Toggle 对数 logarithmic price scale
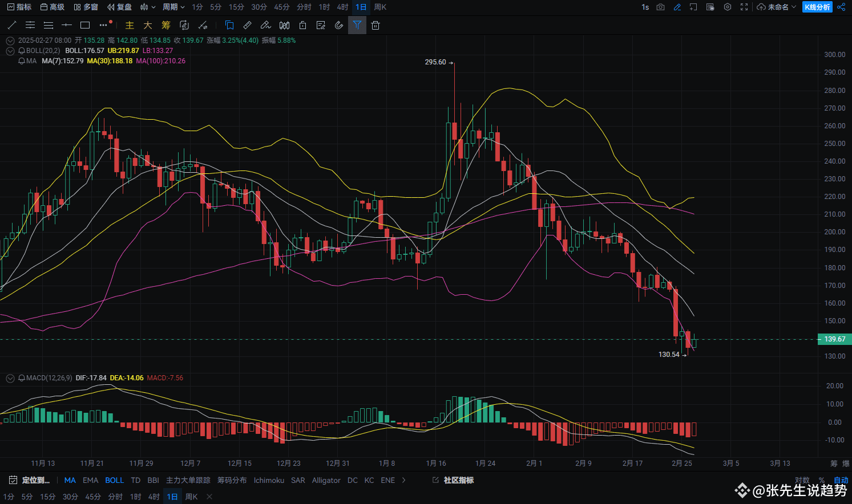852x504 pixels. (x=802, y=480)
